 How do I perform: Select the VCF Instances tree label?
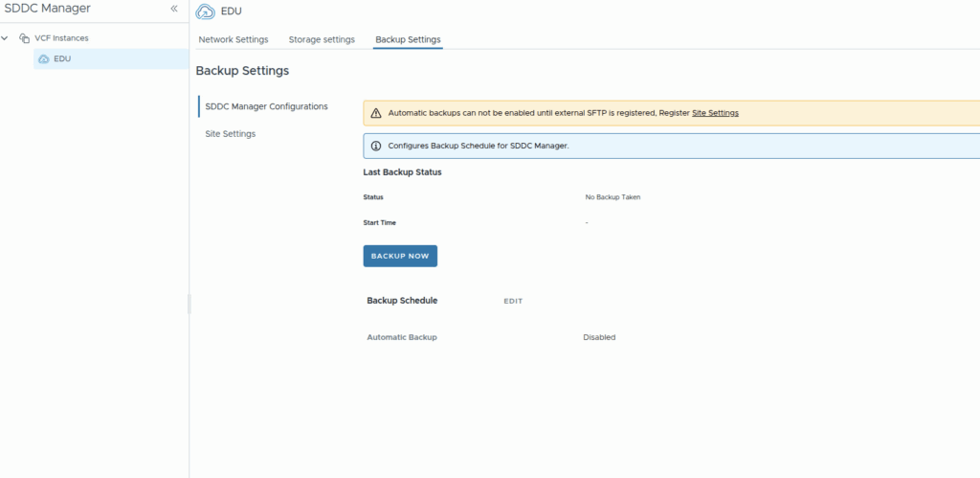tap(61, 38)
